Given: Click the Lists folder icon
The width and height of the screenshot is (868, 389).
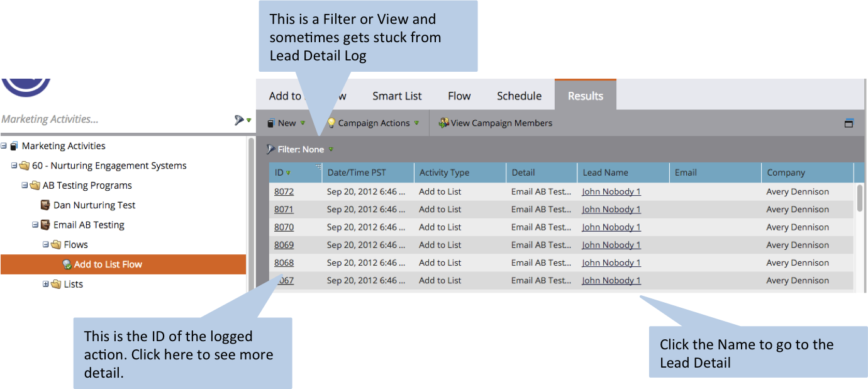Looking at the screenshot, I should click(x=56, y=285).
